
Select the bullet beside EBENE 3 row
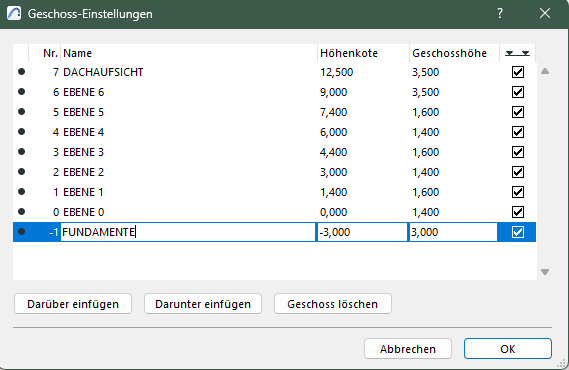[21, 152]
